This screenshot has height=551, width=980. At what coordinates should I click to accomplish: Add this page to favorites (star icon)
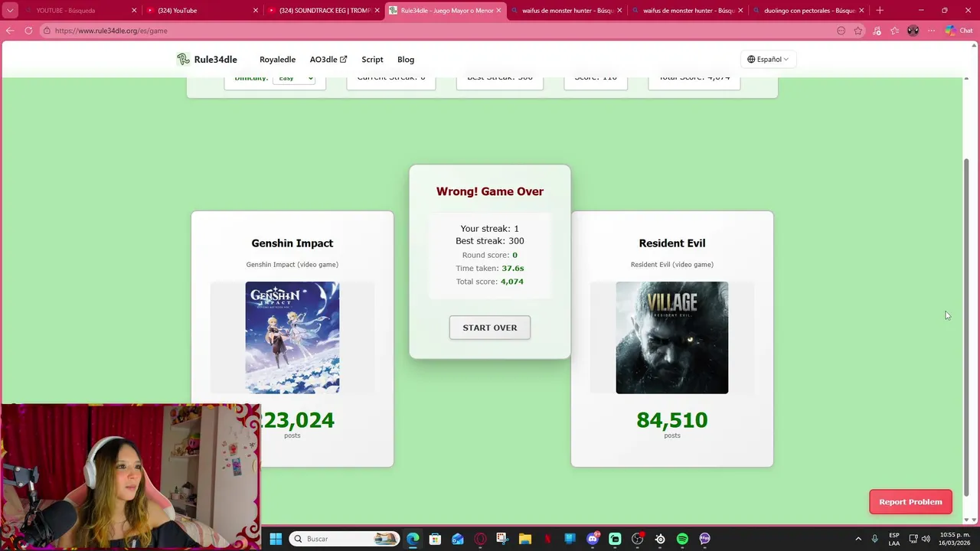(858, 31)
